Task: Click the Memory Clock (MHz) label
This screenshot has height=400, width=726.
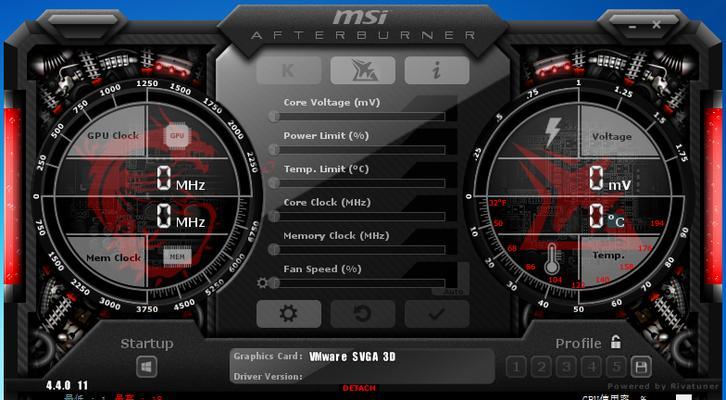Action: [336, 236]
